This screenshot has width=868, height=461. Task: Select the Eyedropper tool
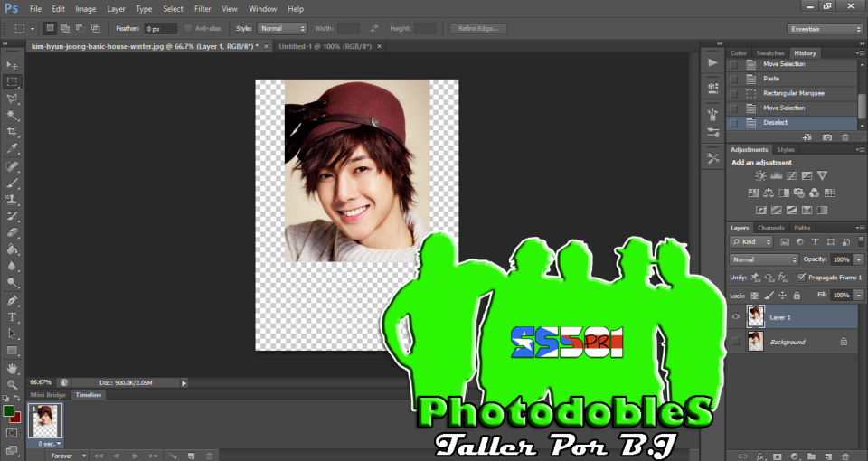point(12,148)
